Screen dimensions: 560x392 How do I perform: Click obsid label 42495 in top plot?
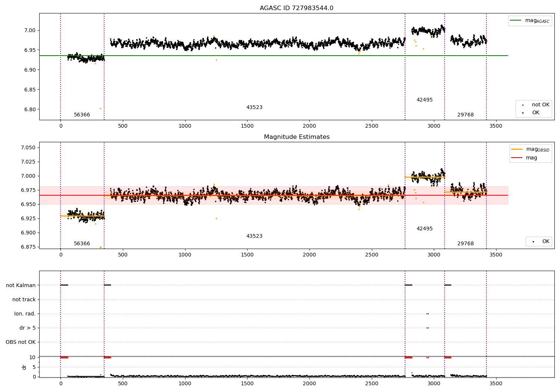coord(424,100)
